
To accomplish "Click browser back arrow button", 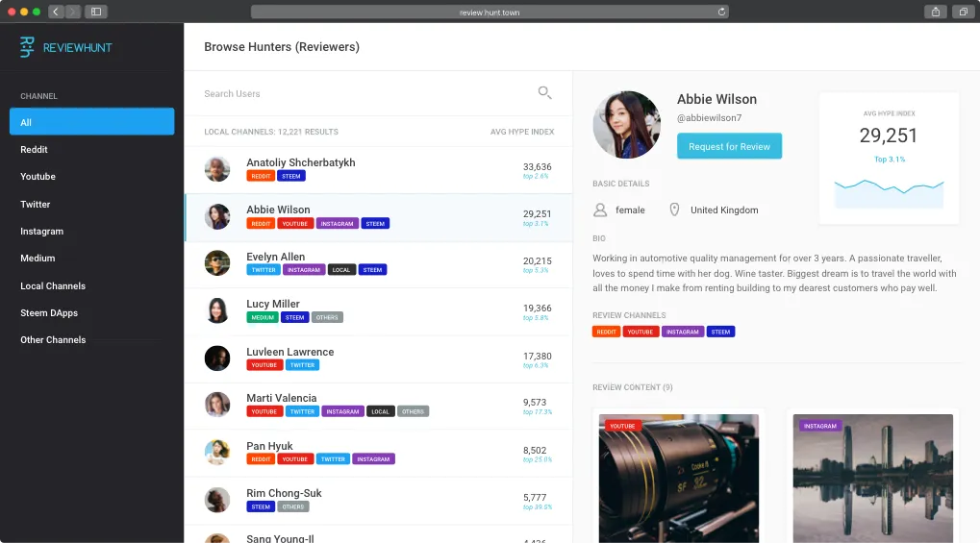I will 56,12.
